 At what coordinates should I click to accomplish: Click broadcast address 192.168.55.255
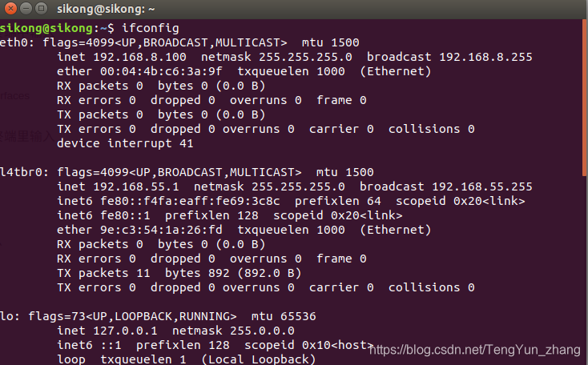[482, 187]
